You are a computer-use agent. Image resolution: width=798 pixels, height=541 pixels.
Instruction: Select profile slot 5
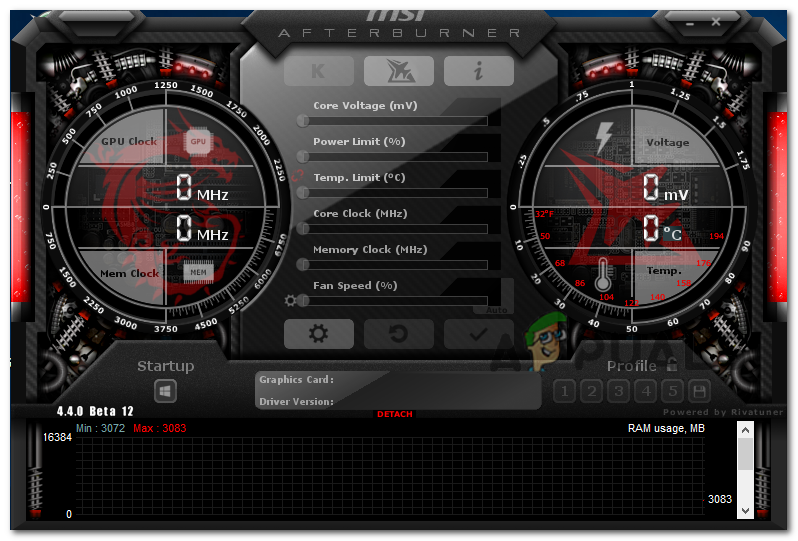[673, 391]
